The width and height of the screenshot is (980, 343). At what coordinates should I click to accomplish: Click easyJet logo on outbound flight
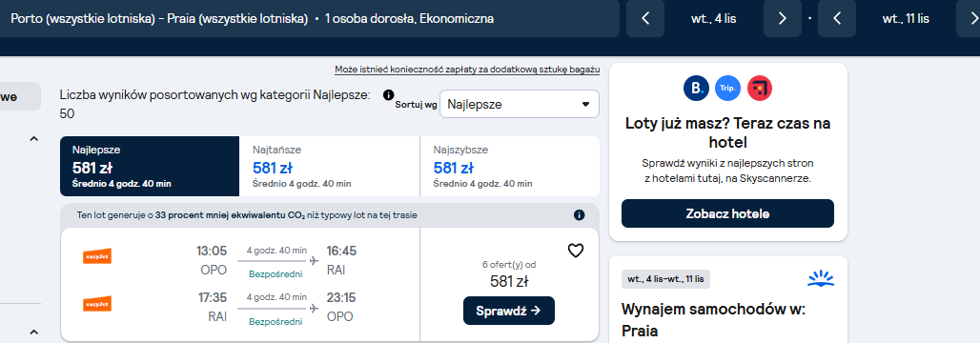click(x=97, y=256)
